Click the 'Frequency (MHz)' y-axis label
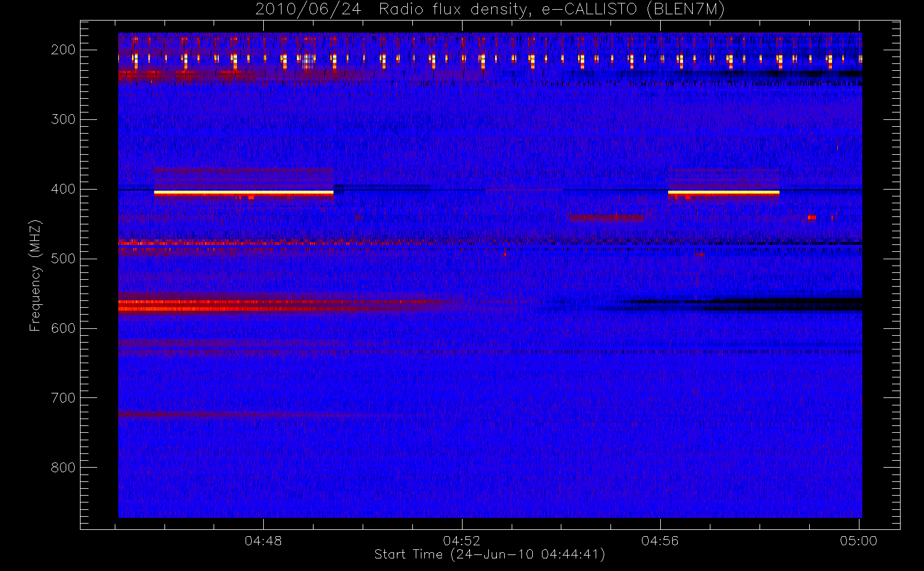Screen dimensions: 924x571 point(35,275)
